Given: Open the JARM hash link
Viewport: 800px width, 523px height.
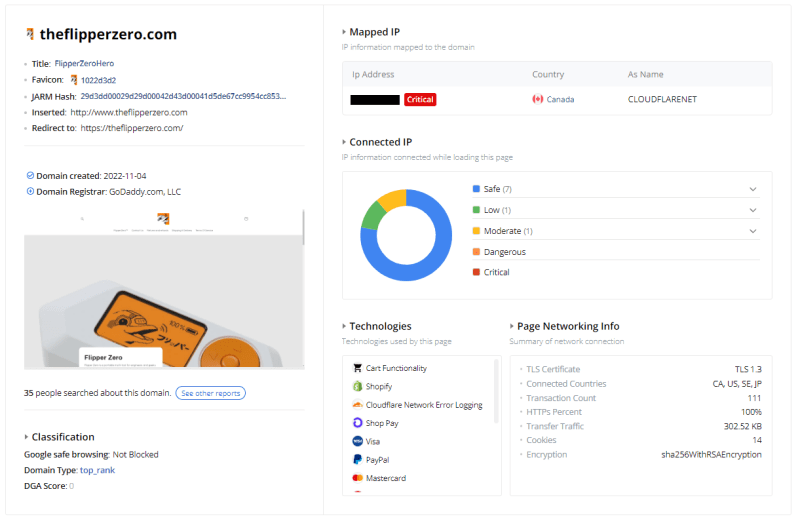Looking at the screenshot, I should click(184, 96).
